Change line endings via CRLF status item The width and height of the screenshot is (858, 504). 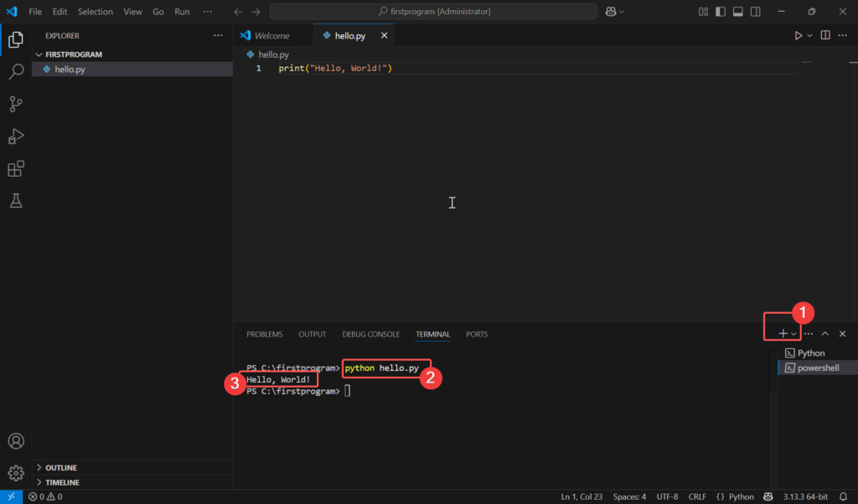pyautogui.click(x=697, y=497)
